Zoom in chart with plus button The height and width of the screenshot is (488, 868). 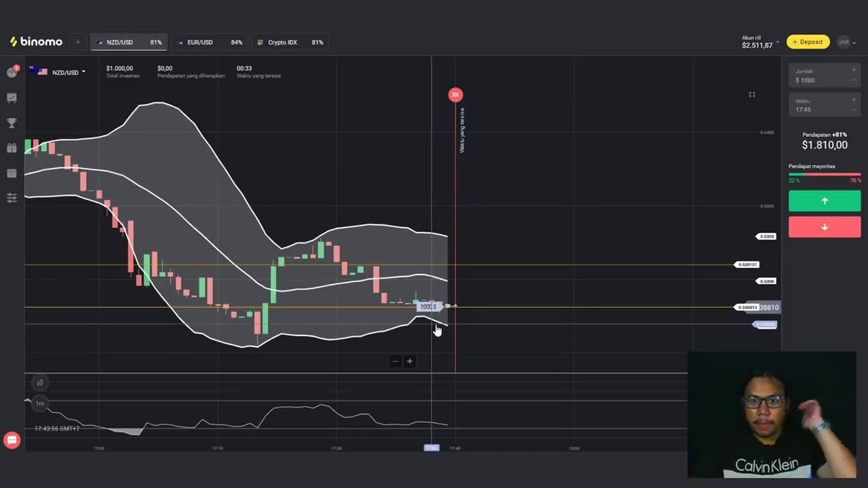point(410,361)
